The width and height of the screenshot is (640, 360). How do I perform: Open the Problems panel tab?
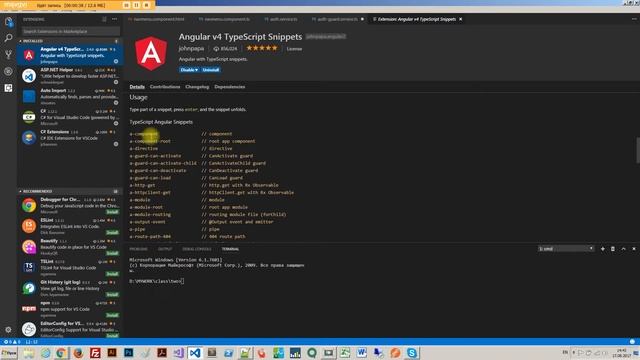point(138,249)
